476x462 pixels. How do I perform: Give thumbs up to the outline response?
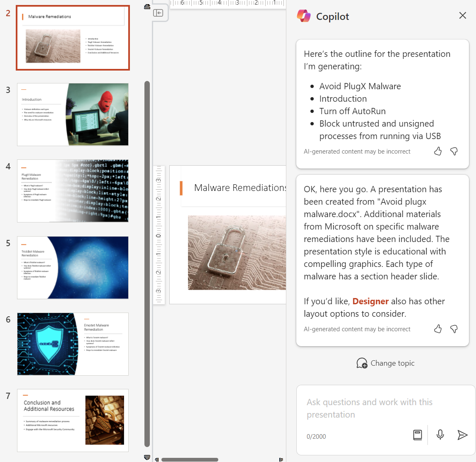(437, 151)
